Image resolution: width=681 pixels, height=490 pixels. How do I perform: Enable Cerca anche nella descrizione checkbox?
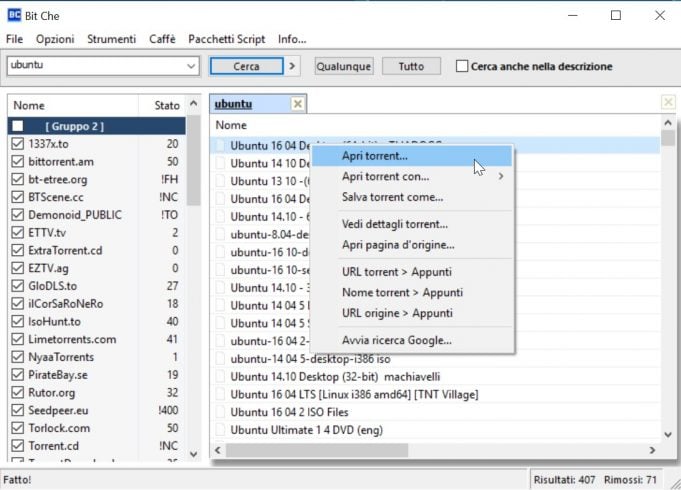pos(462,67)
